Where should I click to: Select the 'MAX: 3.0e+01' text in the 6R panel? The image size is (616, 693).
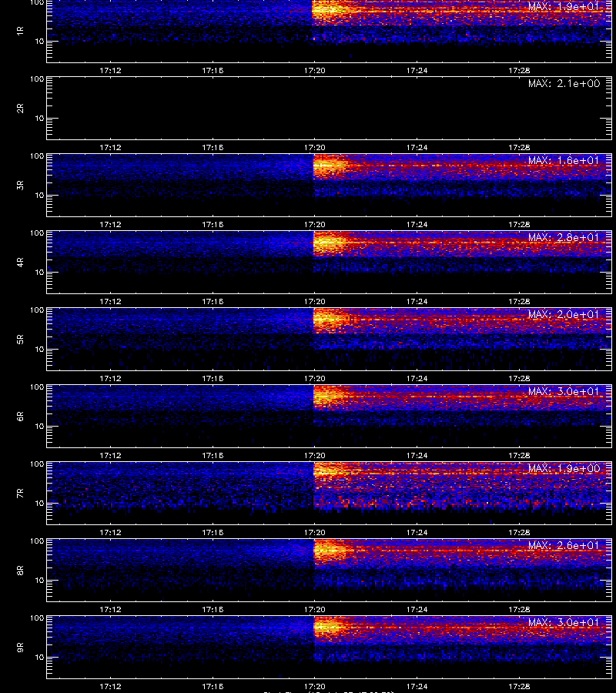click(x=564, y=391)
